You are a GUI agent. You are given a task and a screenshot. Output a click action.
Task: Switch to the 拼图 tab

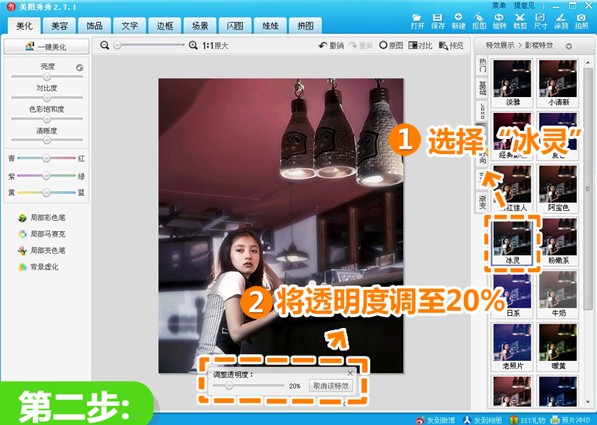pyautogui.click(x=305, y=26)
